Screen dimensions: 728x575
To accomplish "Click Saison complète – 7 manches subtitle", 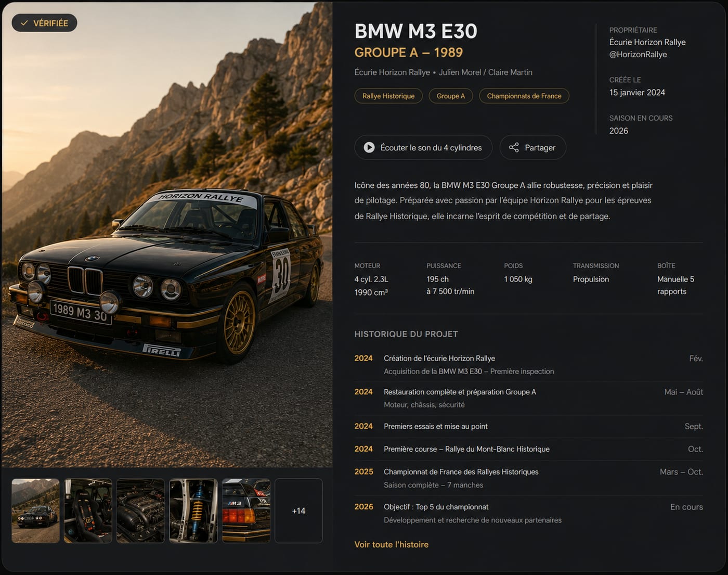I will pyautogui.click(x=434, y=485).
